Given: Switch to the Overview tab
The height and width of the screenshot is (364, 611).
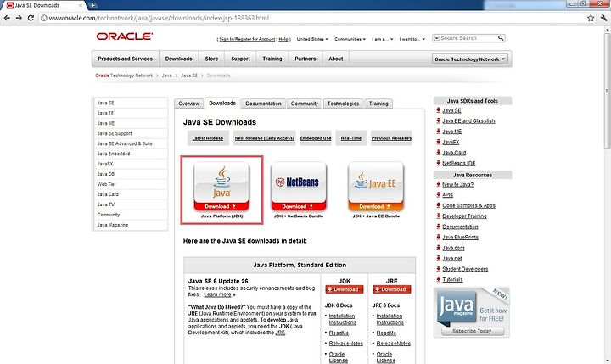Looking at the screenshot, I should pos(189,104).
